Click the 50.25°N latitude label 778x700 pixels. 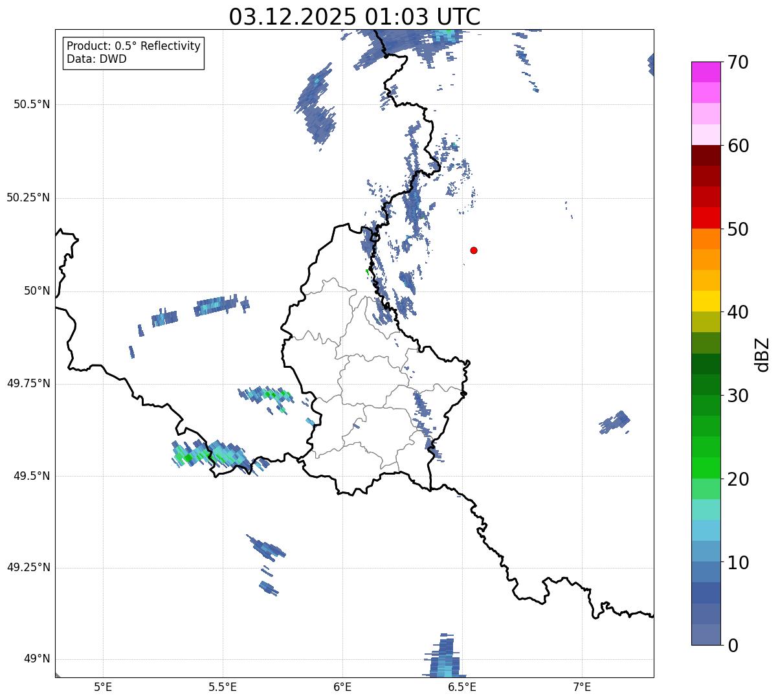pyautogui.click(x=28, y=198)
